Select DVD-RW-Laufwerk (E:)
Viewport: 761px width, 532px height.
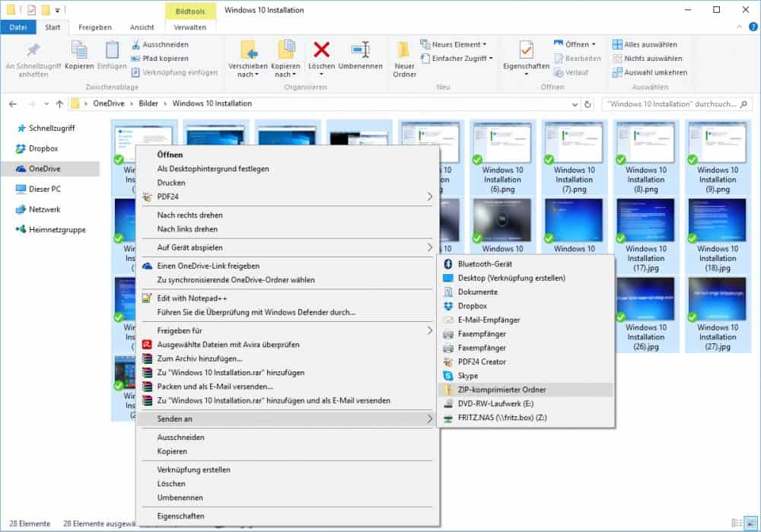(526, 404)
